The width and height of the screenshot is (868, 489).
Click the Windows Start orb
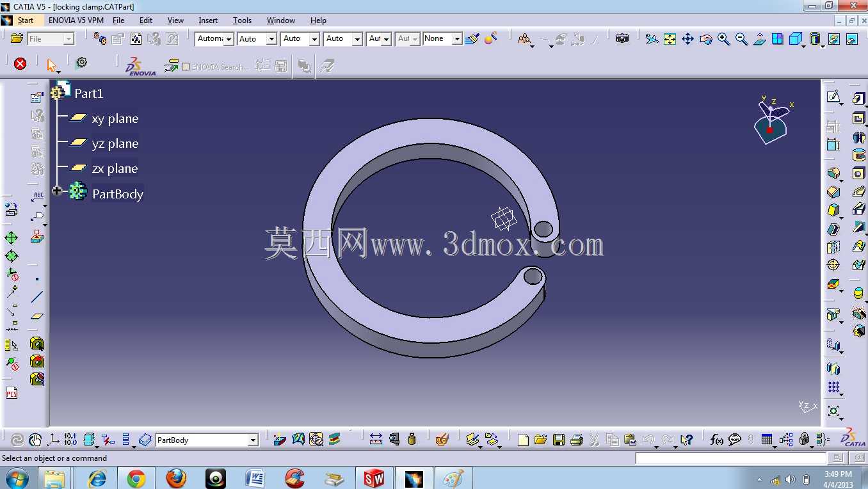[x=17, y=478]
